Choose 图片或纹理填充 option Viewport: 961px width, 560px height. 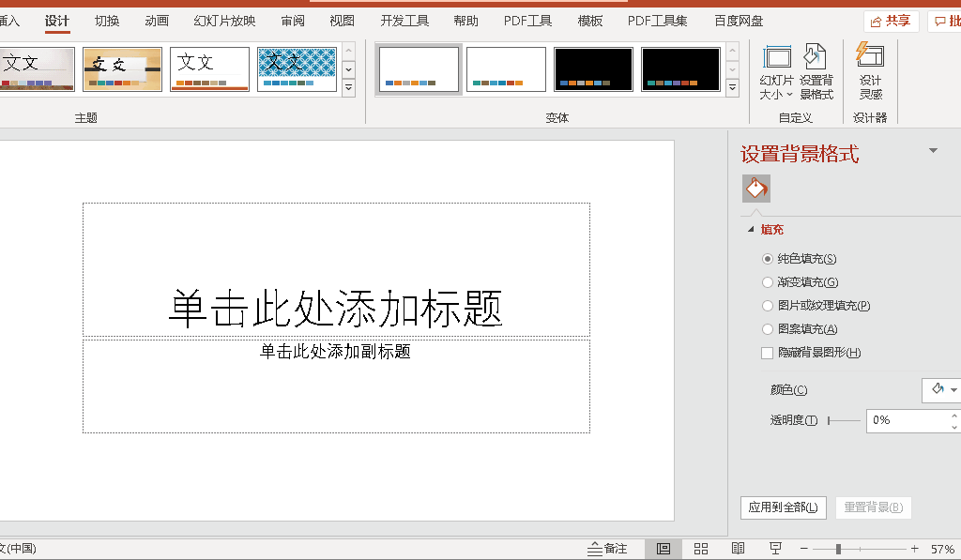coord(767,305)
